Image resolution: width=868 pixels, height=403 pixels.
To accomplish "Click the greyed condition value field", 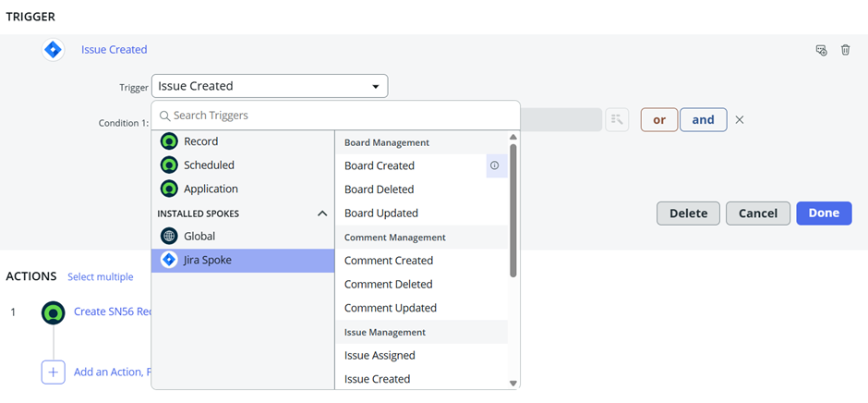I will [561, 120].
